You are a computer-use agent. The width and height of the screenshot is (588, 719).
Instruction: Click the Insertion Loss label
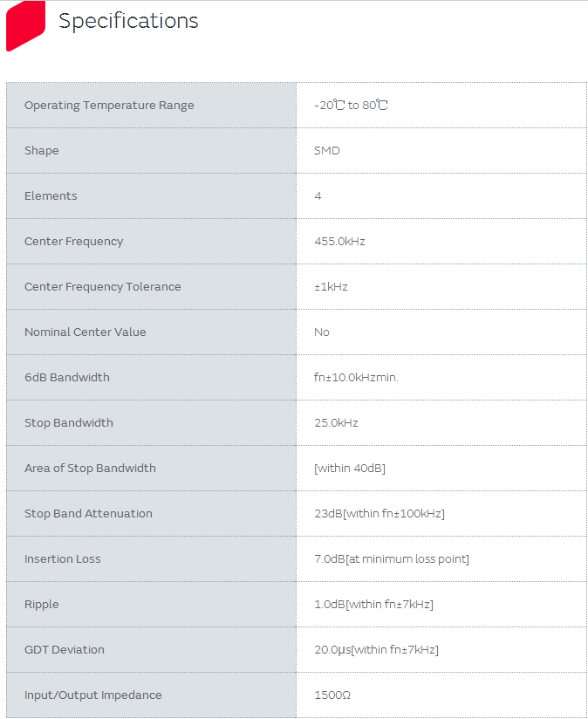tap(63, 559)
